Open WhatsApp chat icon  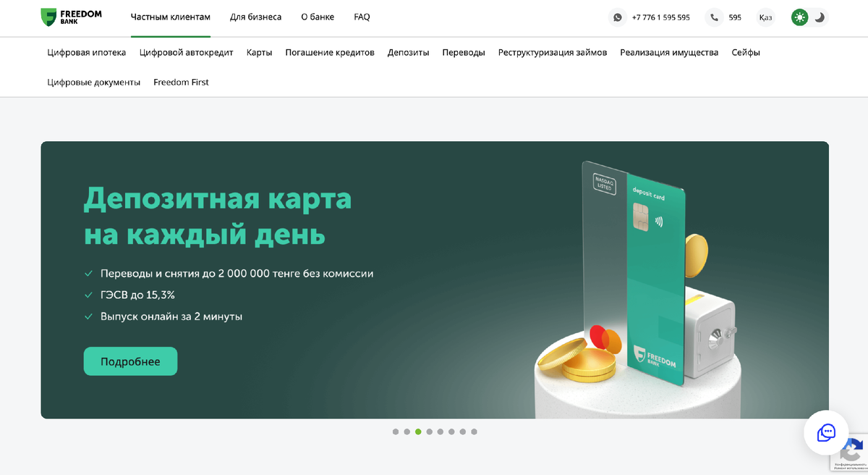pyautogui.click(x=617, y=17)
